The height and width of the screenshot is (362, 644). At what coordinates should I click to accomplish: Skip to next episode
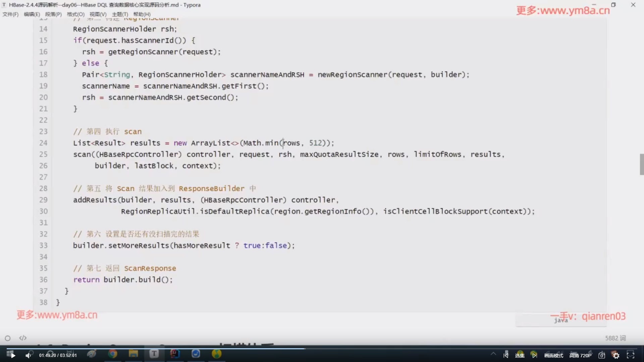point(534,355)
